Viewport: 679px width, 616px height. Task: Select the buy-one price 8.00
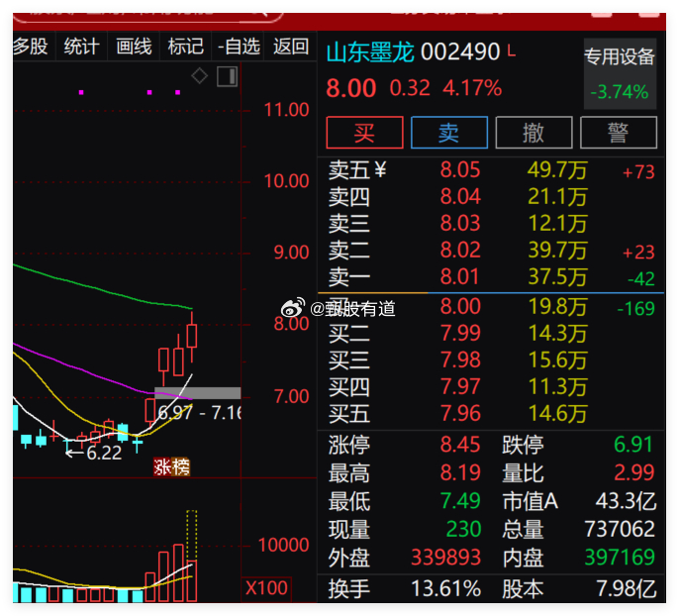[x=460, y=307]
